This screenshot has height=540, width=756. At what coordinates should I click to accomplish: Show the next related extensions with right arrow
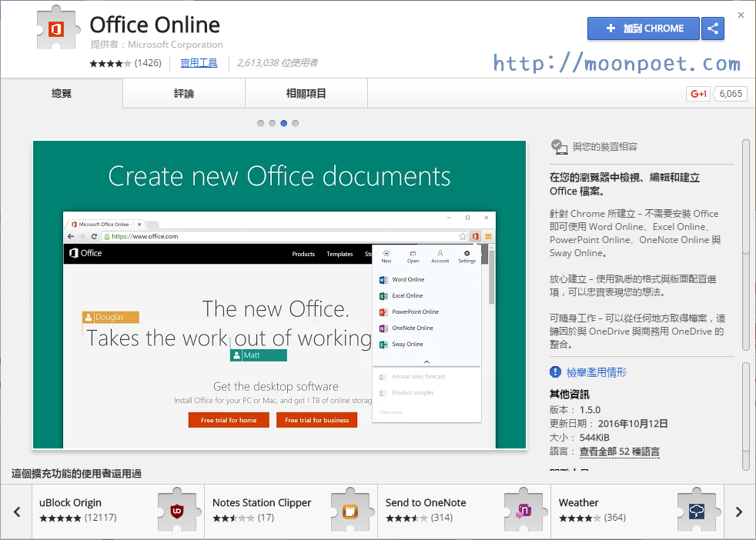pos(739,510)
